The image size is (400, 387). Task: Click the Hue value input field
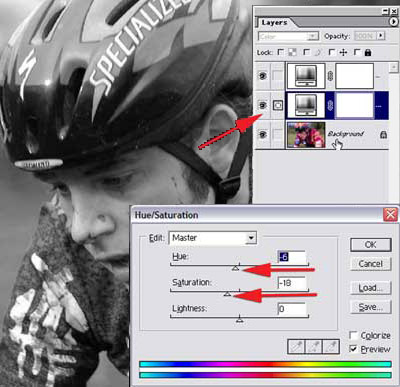coord(292,257)
